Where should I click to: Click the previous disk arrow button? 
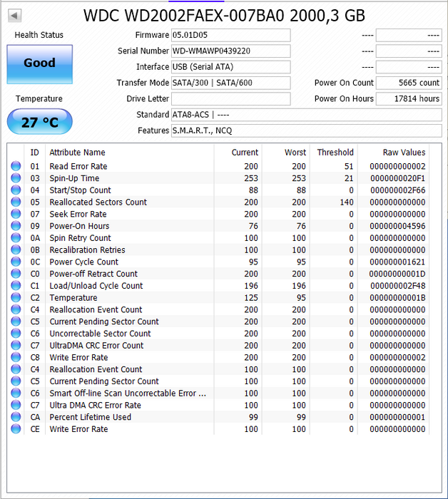15,16
